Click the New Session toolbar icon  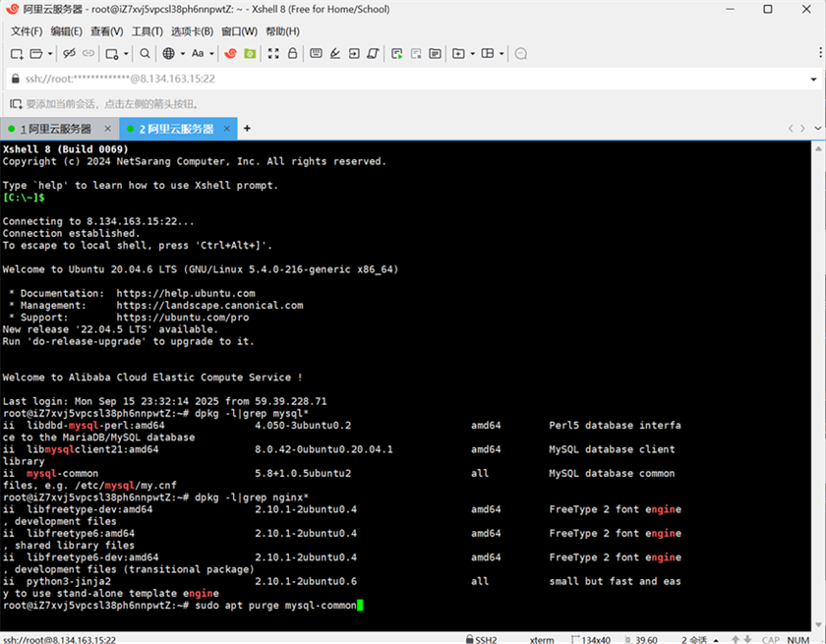[17, 54]
